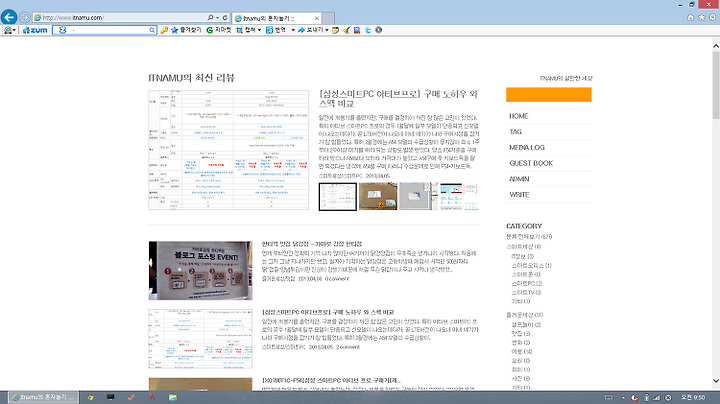Open the orange checkmark taskbar icon
Image resolution: width=720 pixels, height=404 pixels.
click(131, 398)
